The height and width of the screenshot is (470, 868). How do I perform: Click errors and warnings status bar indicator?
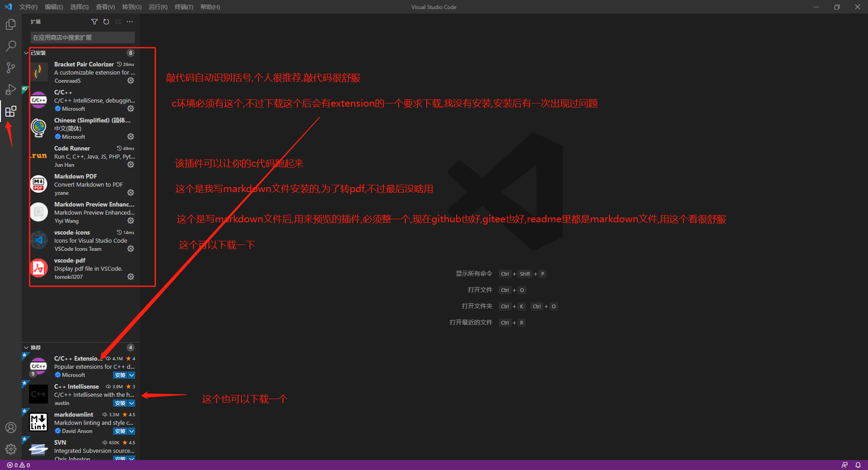[19, 465]
